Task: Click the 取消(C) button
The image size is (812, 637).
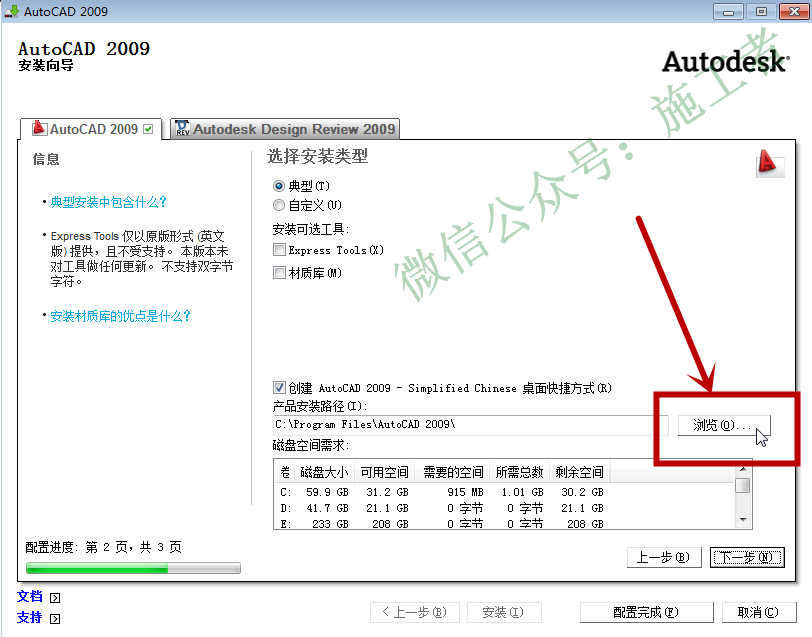Action: (x=758, y=612)
